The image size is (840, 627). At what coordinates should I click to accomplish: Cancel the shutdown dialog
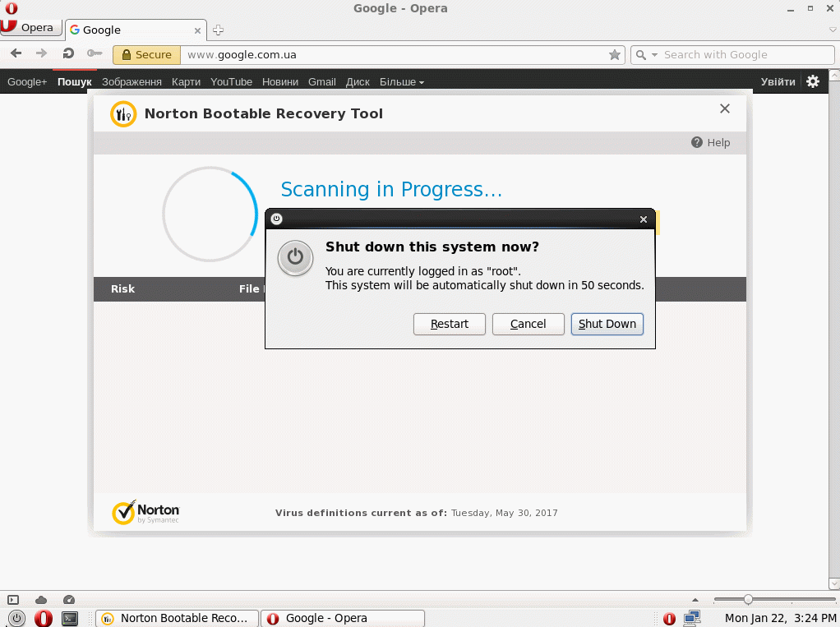point(528,324)
